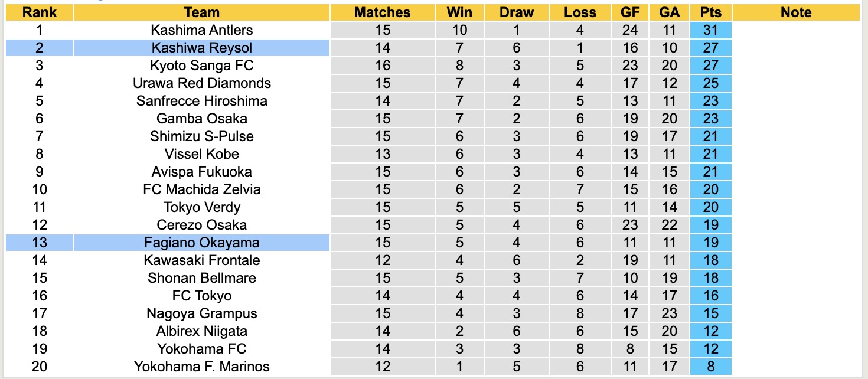Click Kyoto Sanga FC team name
Viewport: 868px width, 379px height.
pos(201,66)
